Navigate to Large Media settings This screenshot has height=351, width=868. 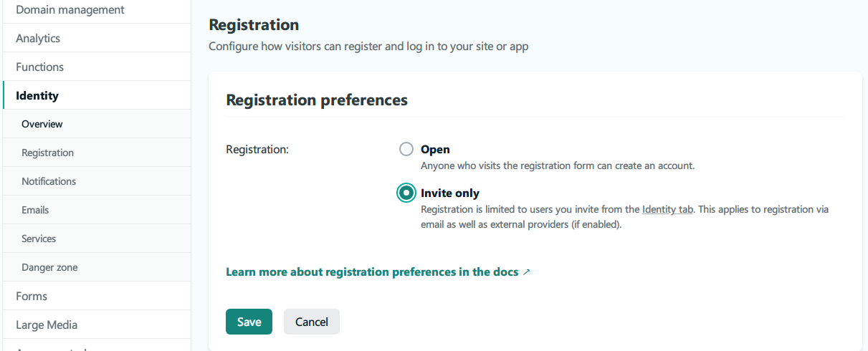click(47, 324)
